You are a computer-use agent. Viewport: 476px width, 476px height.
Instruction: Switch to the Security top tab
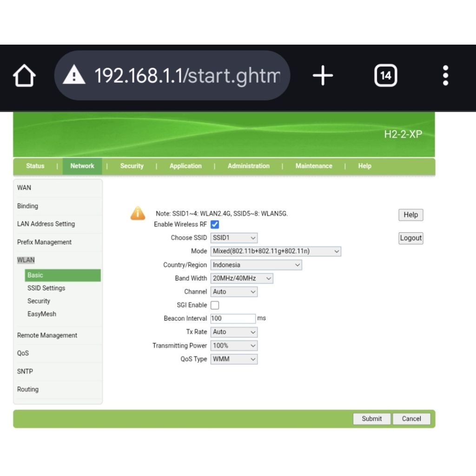pos(132,166)
